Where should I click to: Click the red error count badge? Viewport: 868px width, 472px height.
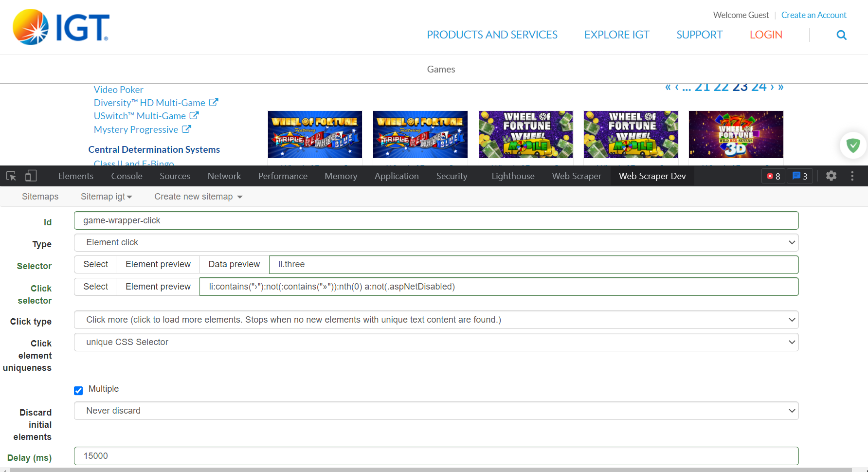(773, 176)
